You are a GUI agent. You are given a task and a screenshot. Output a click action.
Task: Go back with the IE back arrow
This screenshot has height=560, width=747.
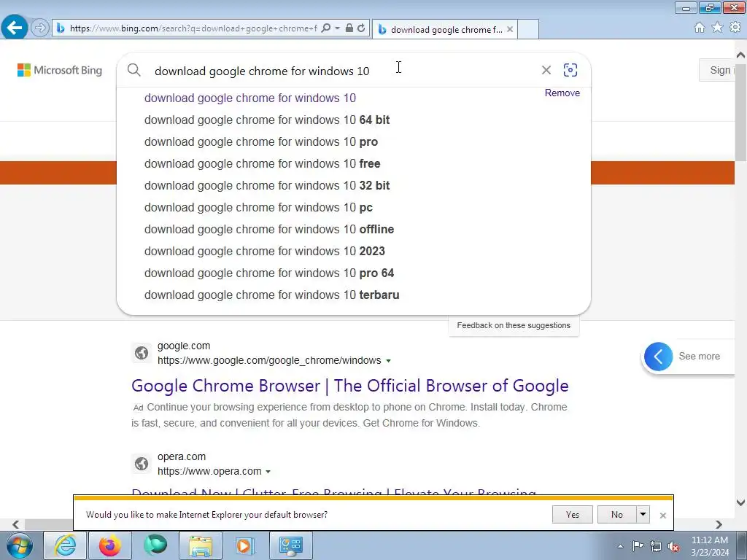pos(15,27)
